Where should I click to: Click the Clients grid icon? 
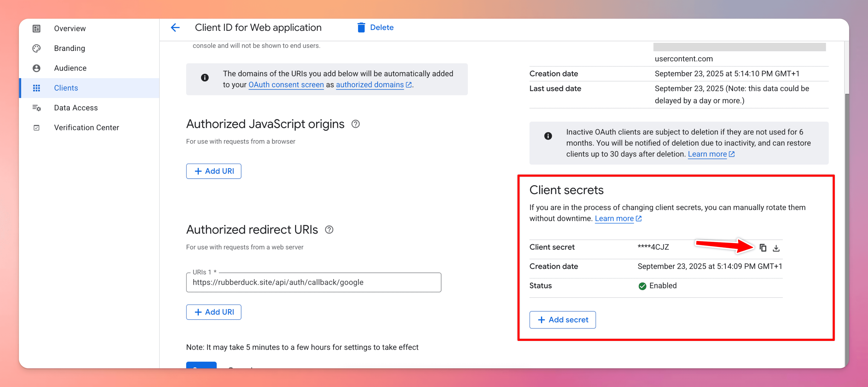[36, 88]
